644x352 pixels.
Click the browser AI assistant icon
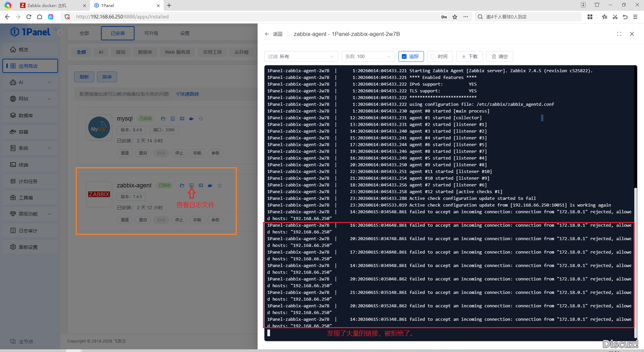point(51,17)
